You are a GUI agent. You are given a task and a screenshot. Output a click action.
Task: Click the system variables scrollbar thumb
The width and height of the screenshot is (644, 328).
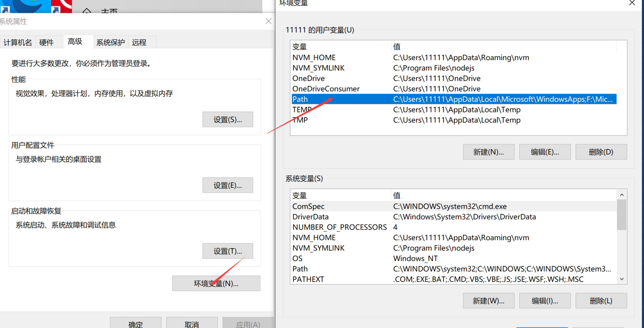(x=622, y=215)
